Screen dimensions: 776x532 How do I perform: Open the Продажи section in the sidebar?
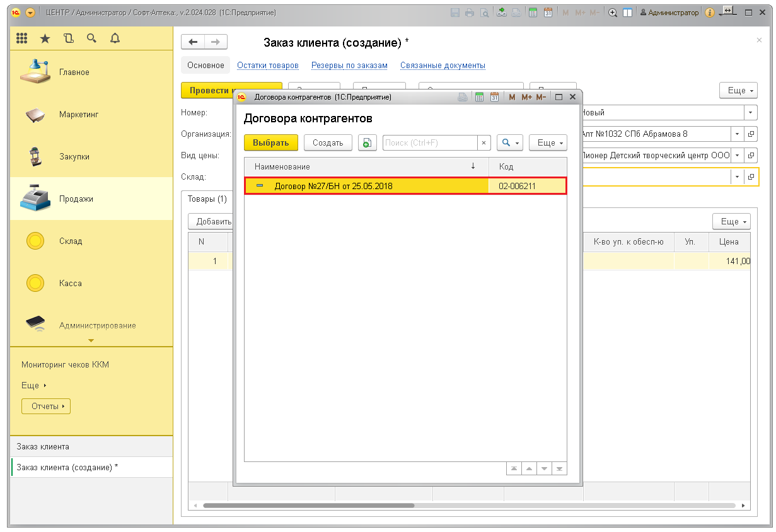click(76, 199)
